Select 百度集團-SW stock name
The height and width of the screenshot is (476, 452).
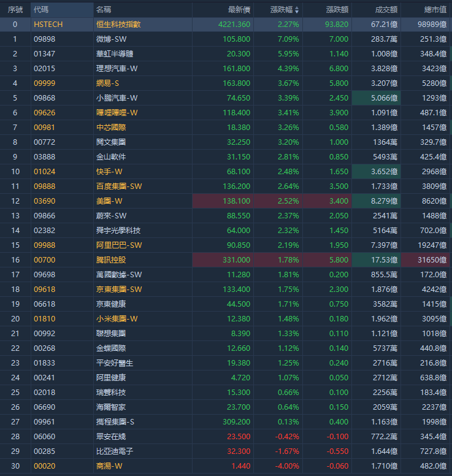[x=119, y=186]
